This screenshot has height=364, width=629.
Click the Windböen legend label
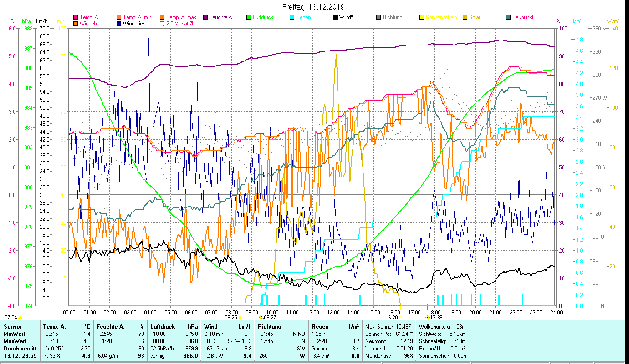[x=134, y=23]
